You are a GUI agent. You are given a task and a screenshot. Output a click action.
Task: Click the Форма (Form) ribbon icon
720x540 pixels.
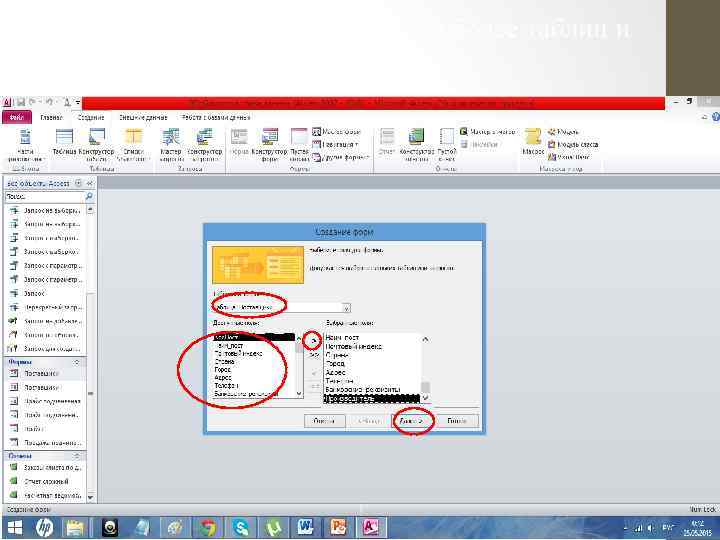(239, 143)
